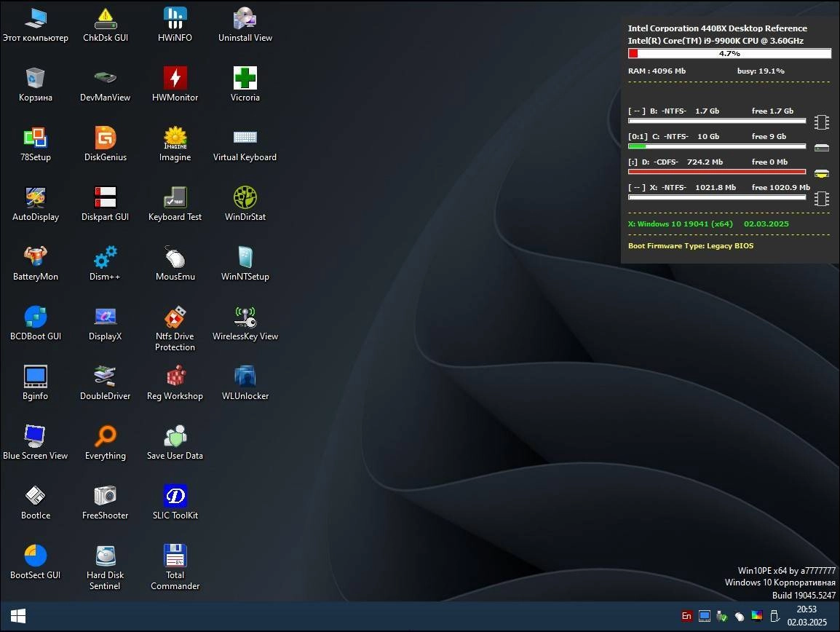This screenshot has height=632, width=840.
Task: Switch the En language indicator
Action: tap(686, 617)
